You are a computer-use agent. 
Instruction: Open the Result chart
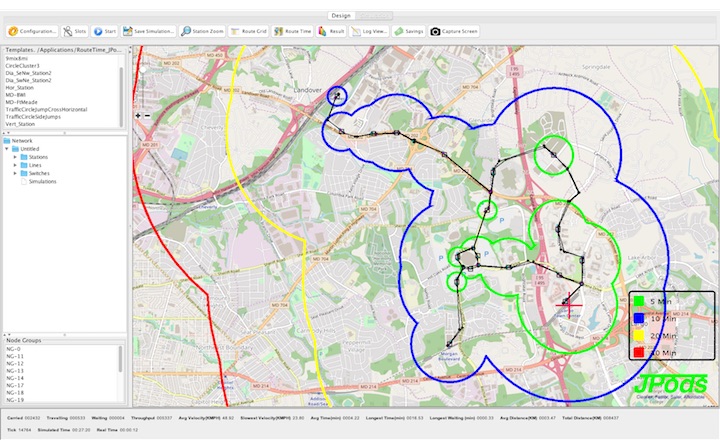pos(332,31)
